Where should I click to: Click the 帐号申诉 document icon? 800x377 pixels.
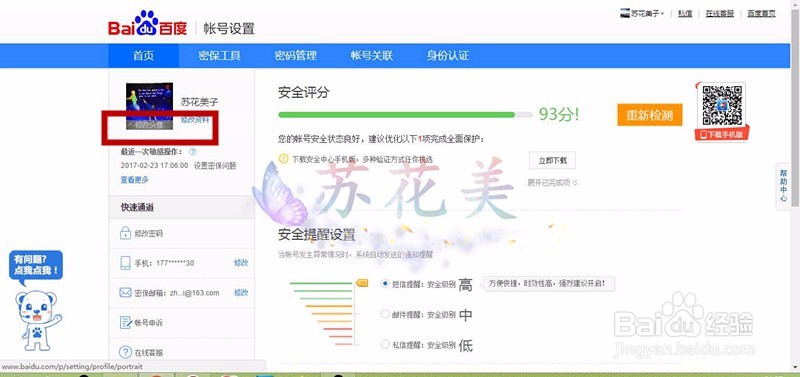coord(125,322)
